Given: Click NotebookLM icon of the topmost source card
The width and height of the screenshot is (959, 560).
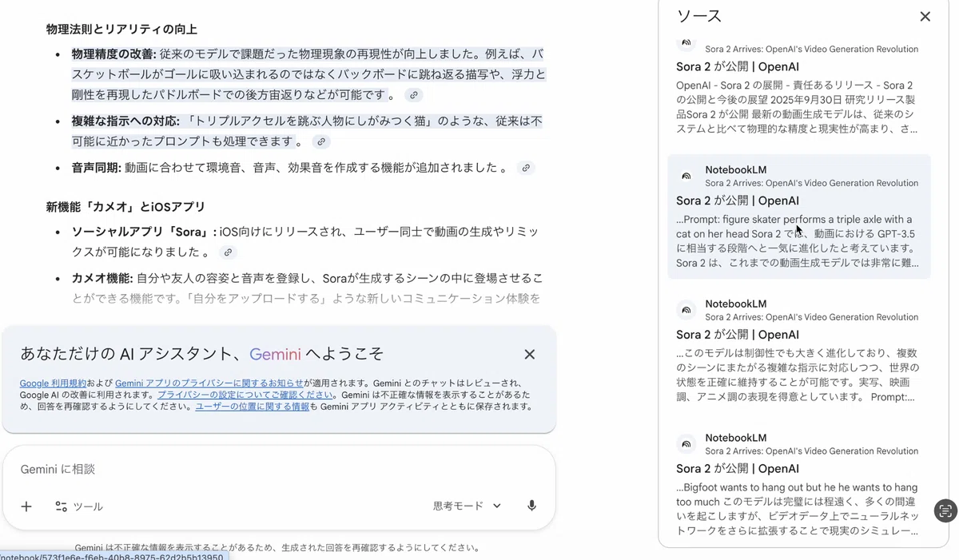Looking at the screenshot, I should click(x=686, y=42).
